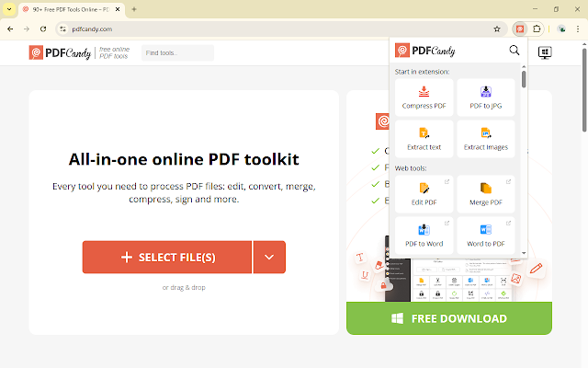Open Chrome three-dot menu
Image resolution: width=588 pixels, height=368 pixels.
click(x=578, y=29)
